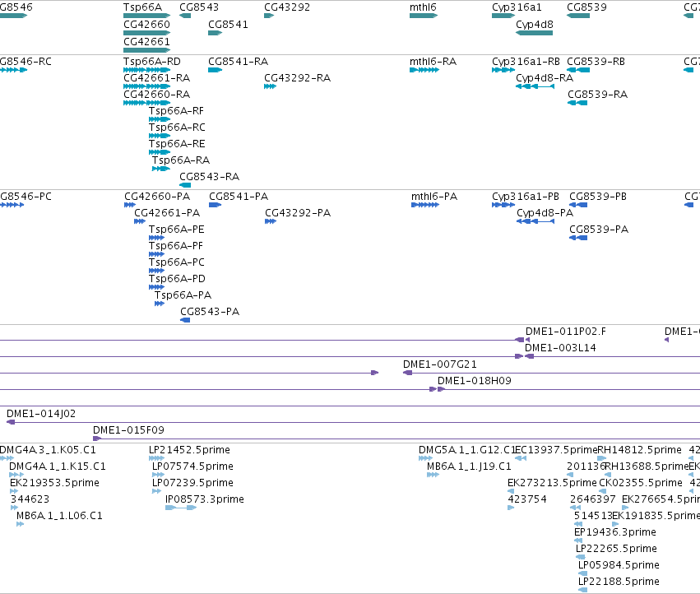Select EST LP22265.5prime
The image size is (700, 594).
[x=581, y=557]
